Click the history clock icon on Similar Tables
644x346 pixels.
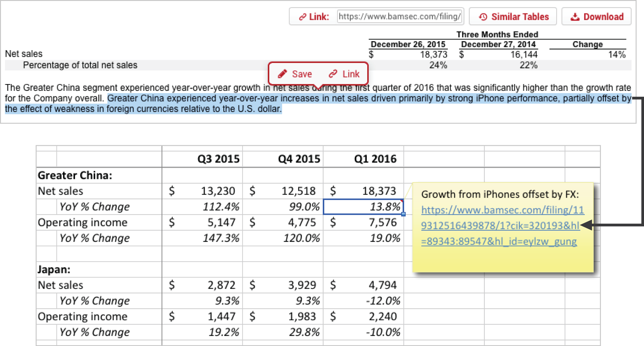(x=483, y=17)
